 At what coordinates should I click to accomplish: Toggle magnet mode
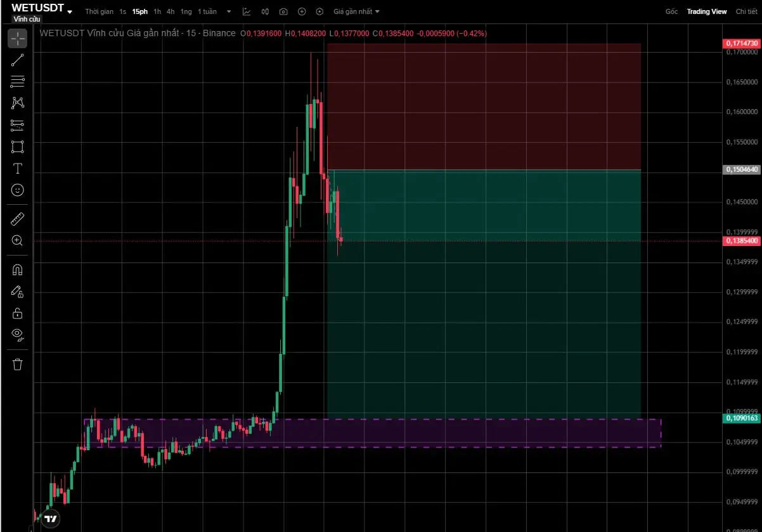point(17,269)
